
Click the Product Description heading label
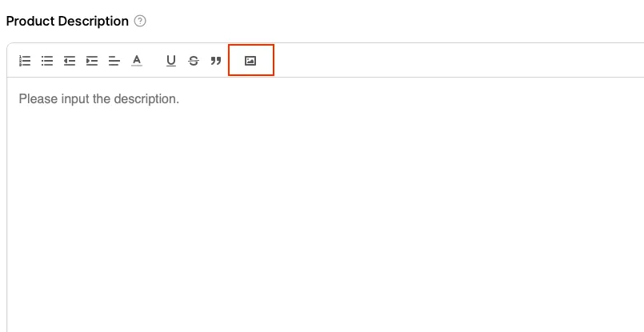point(67,21)
